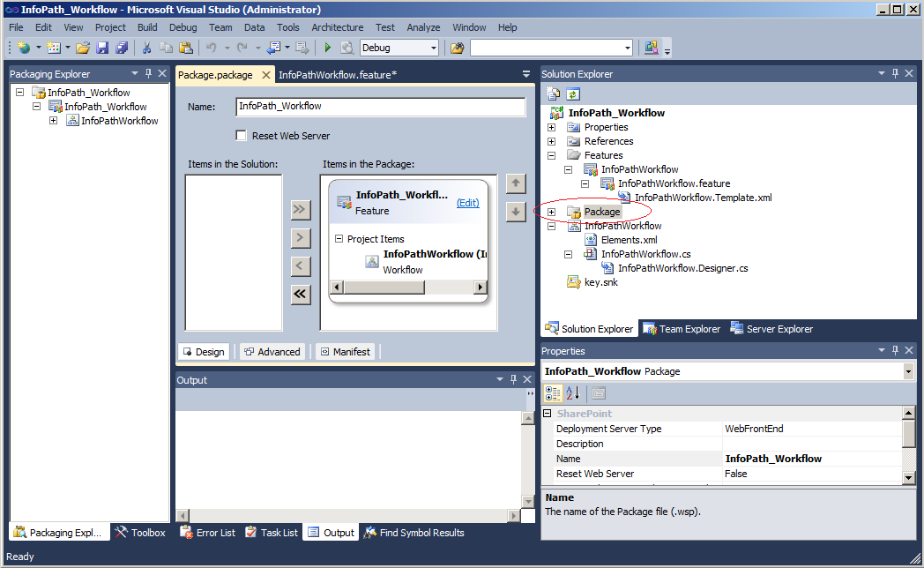
Task: Switch to the Team Explorer tab
Action: tap(682, 328)
